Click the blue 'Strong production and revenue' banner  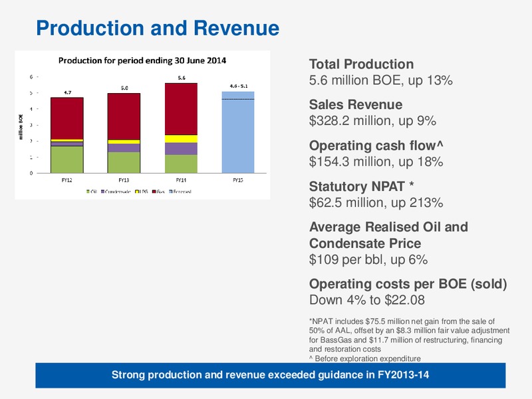point(271,375)
